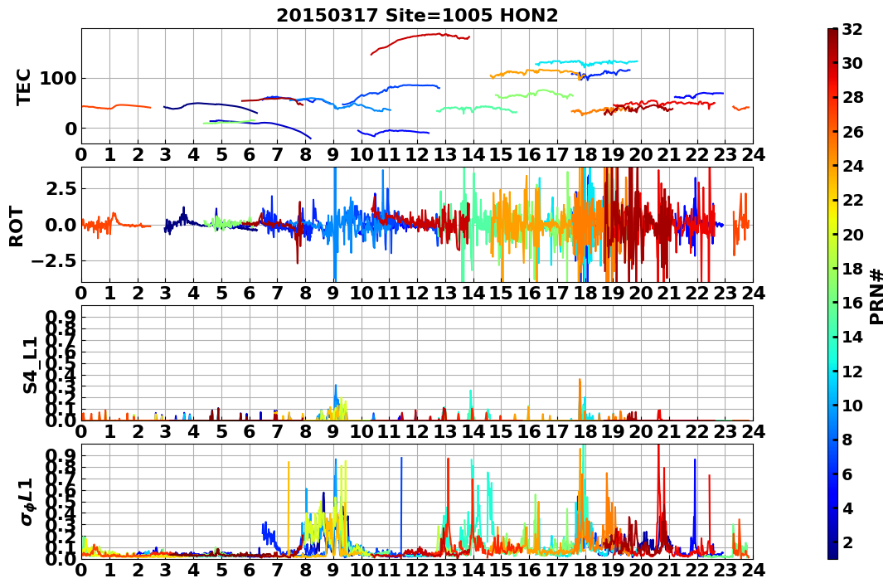The height and width of the screenshot is (588, 893).
Task: Click the blue σφL1 spike past hour 11
Action: point(401,504)
